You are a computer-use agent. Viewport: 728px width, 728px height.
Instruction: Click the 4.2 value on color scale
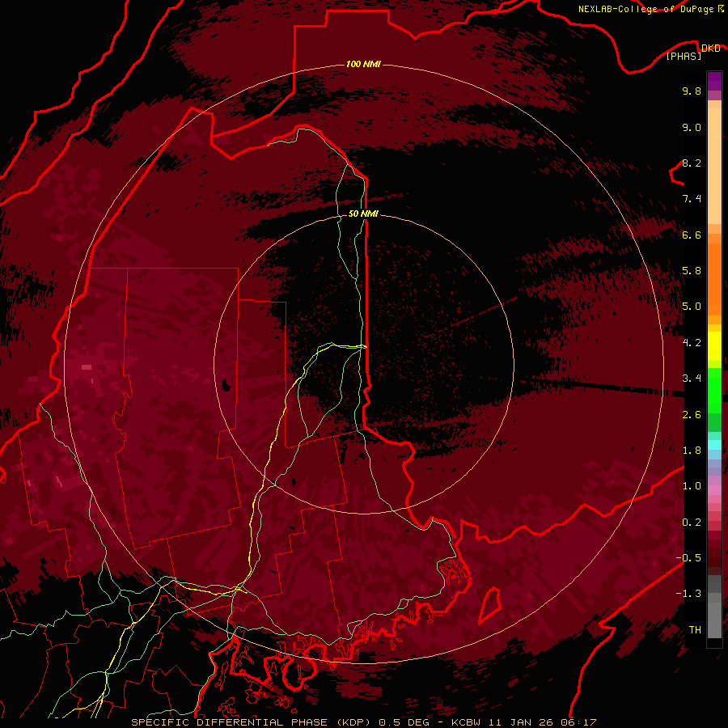click(692, 343)
